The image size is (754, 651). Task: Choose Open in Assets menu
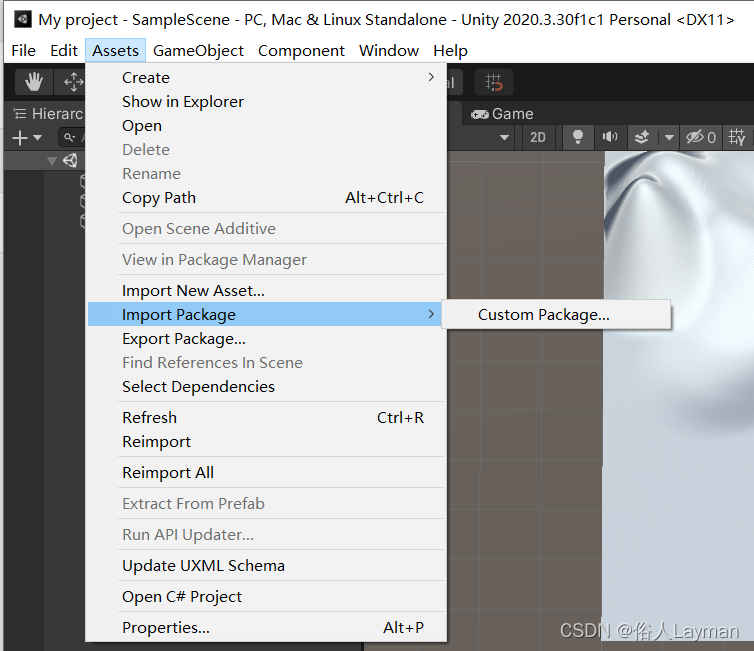pyautogui.click(x=264, y=125)
